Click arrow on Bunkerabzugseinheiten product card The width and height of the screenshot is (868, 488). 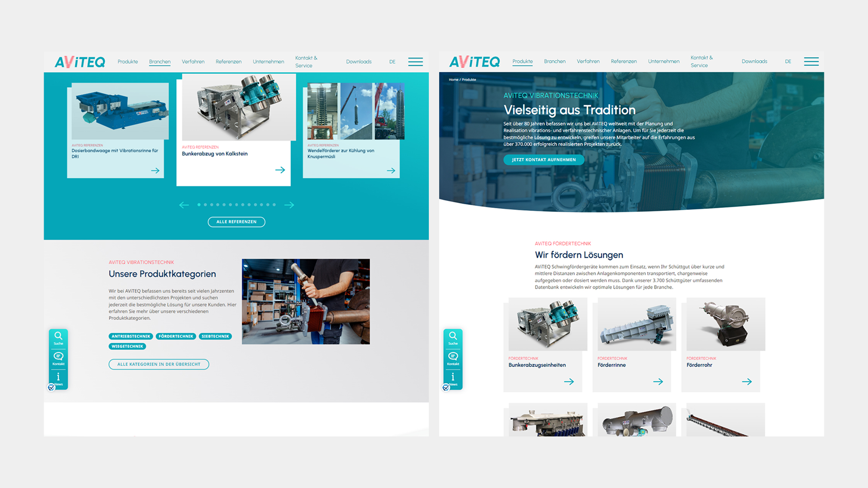569,382
